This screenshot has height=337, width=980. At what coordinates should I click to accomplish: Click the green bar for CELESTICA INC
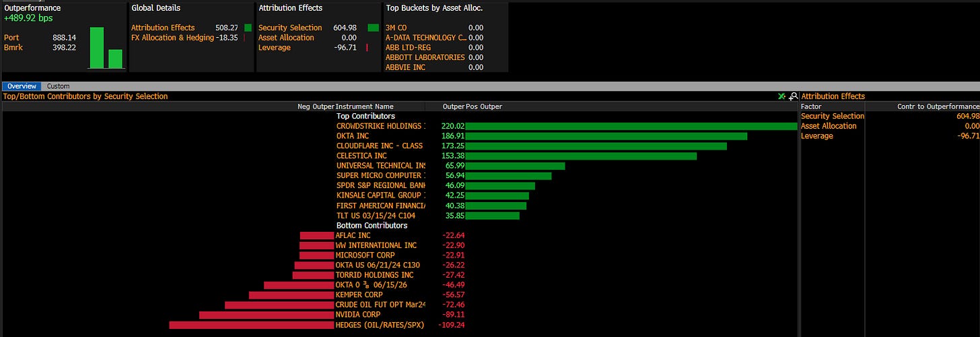(581, 156)
